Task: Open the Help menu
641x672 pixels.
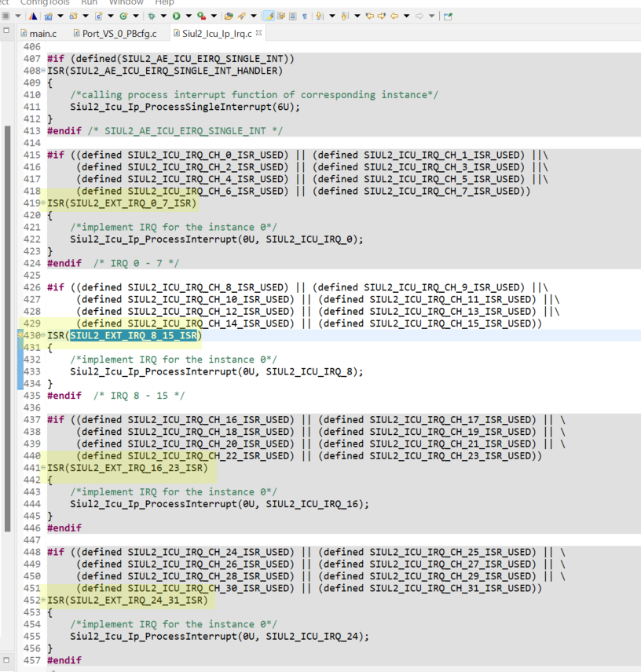Action: point(164,2)
